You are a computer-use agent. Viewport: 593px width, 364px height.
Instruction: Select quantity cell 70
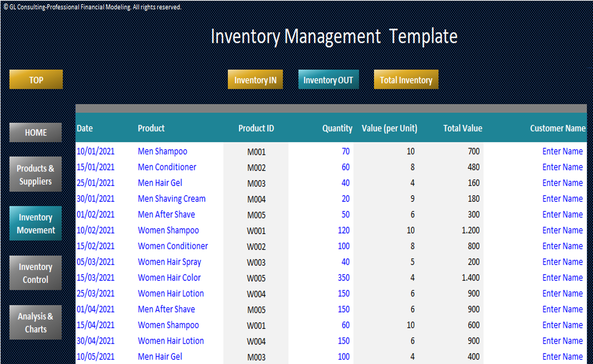tap(346, 151)
